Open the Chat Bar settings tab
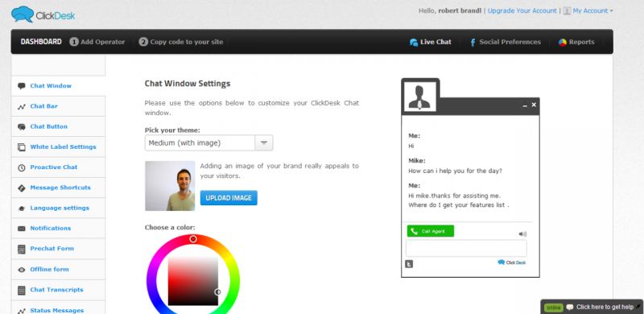This screenshot has height=314, width=644. pos(58,106)
